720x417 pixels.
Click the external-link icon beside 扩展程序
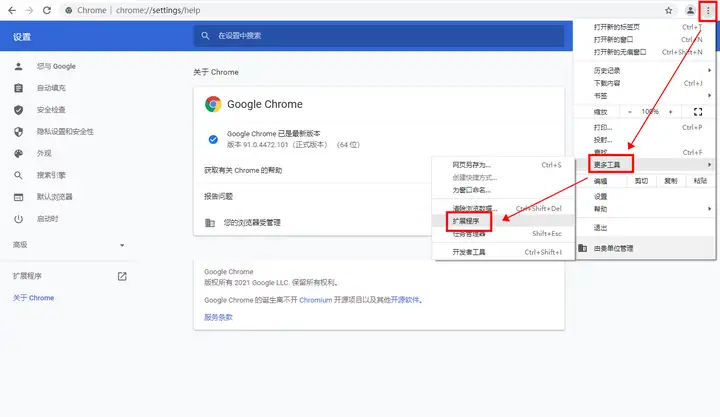[x=122, y=276]
